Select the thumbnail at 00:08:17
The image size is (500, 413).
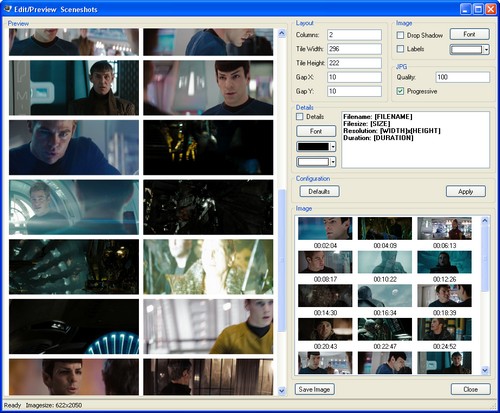pos(325,262)
